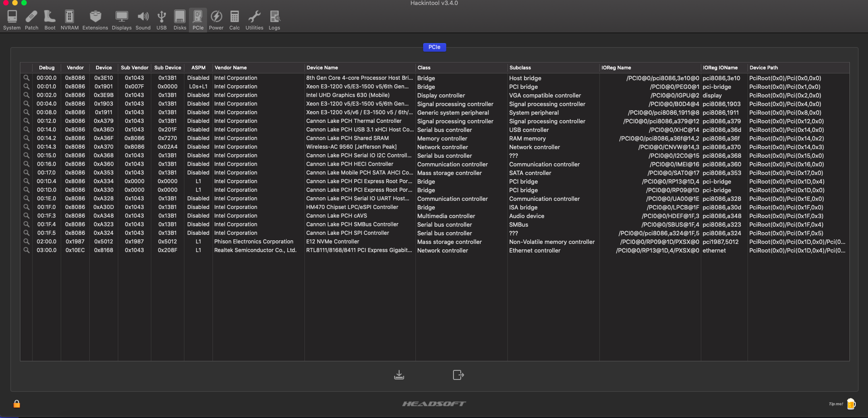Click the PCIe tab label

pos(434,47)
